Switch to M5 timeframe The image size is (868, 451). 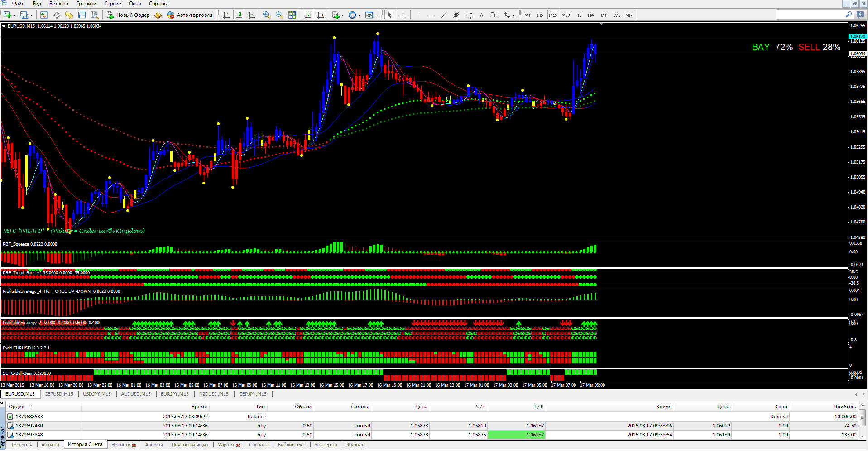click(540, 15)
